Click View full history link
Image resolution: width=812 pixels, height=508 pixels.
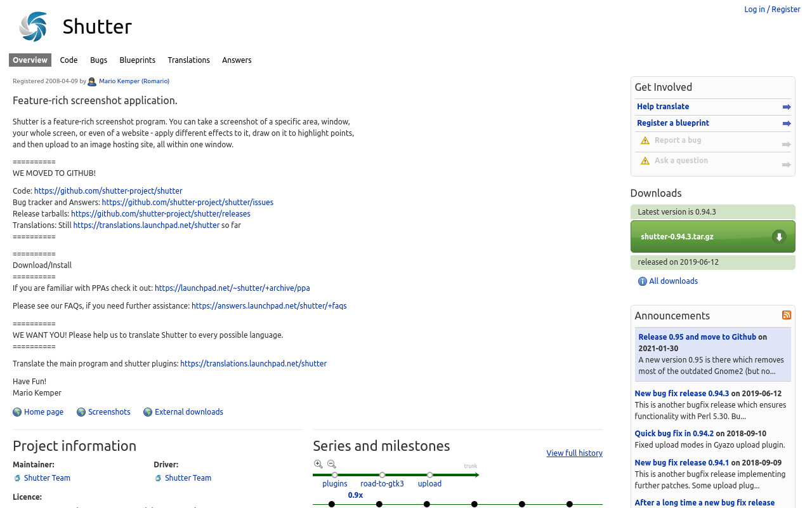click(574, 453)
